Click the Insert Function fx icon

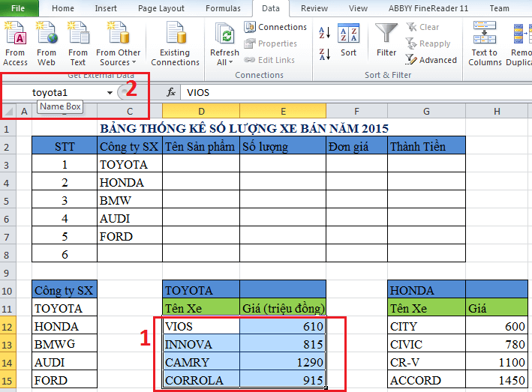pyautogui.click(x=171, y=92)
